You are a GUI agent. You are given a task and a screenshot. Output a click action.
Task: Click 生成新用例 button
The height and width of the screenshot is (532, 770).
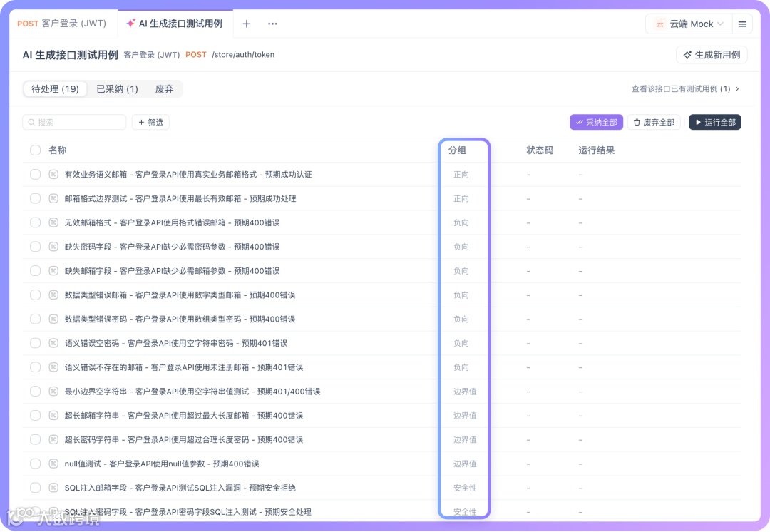coord(712,54)
